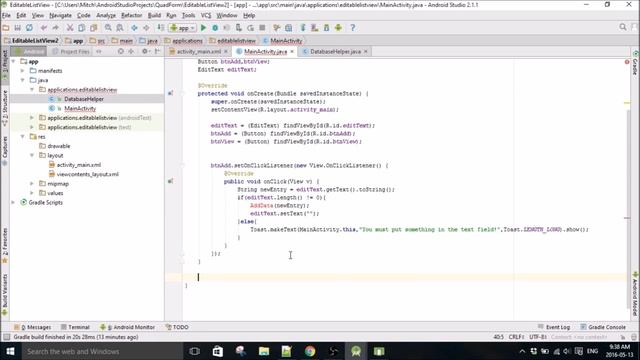The width and height of the screenshot is (640, 360).
Task: Click the onCreate override gutter icon
Action: click(170, 93)
